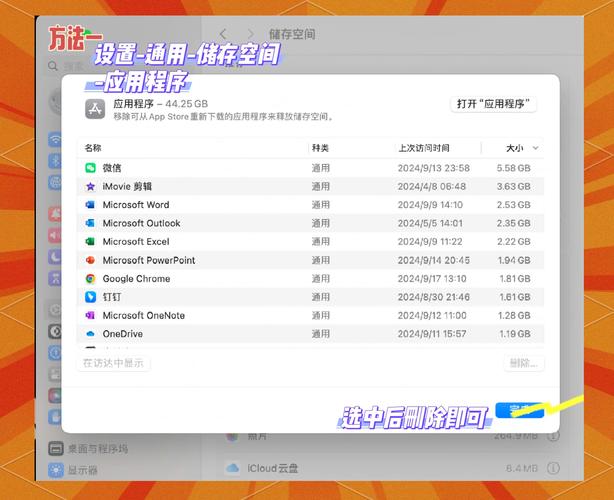Image resolution: width=614 pixels, height=500 pixels.
Task: Click the 打开“应用程序” button
Action: coord(493,104)
